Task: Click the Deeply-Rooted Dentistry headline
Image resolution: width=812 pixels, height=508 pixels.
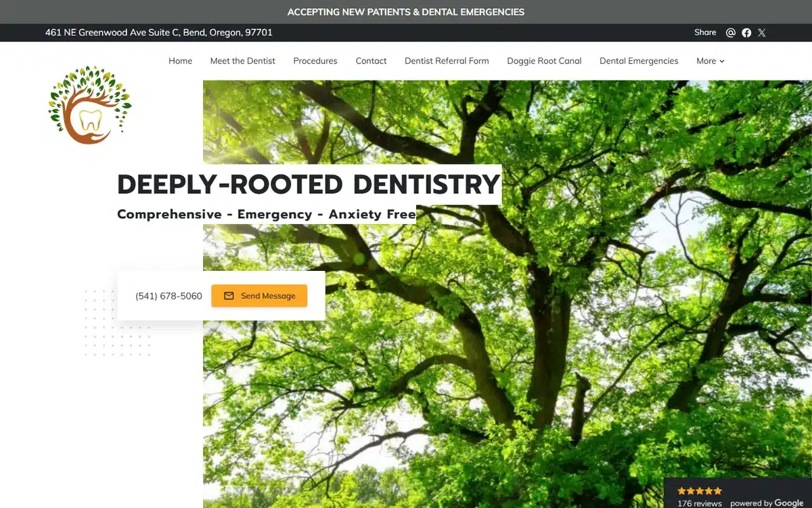Action: coord(309,184)
